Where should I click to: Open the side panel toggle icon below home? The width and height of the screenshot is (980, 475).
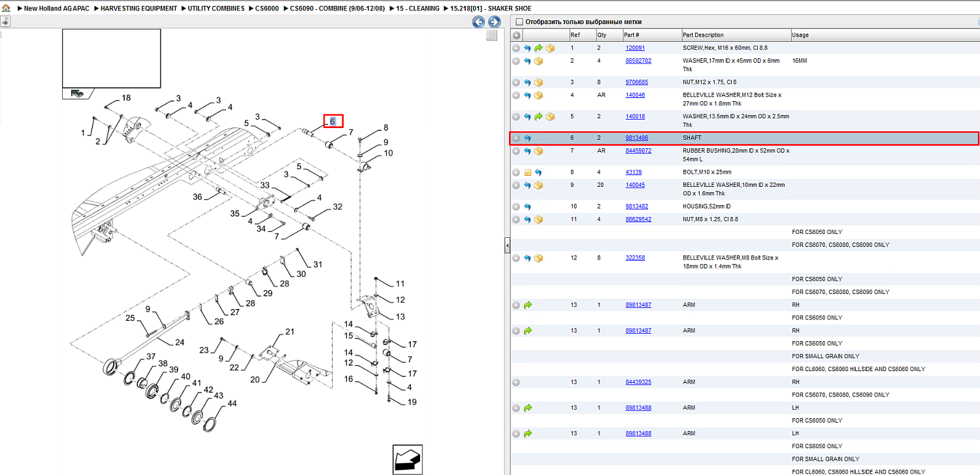click(x=5, y=22)
